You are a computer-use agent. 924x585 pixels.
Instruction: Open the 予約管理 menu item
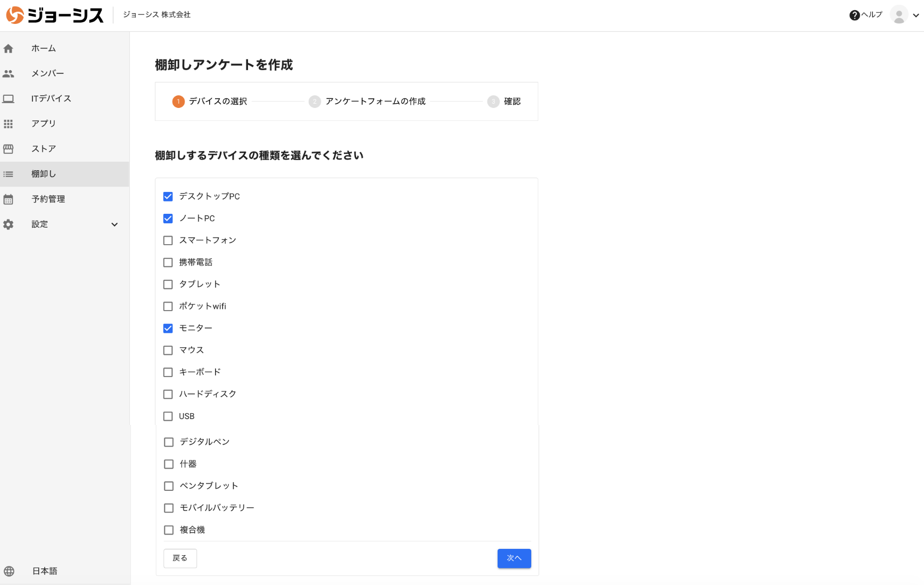click(48, 199)
